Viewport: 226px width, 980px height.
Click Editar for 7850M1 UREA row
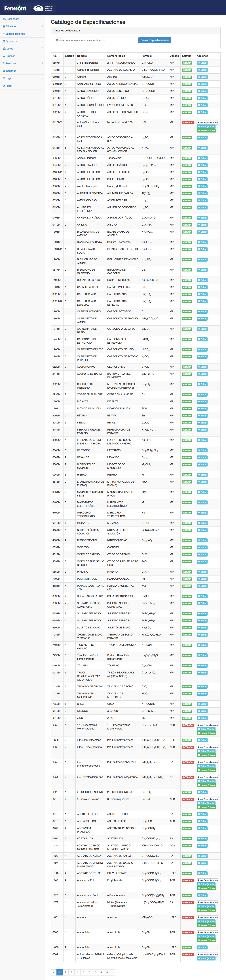(x=202, y=704)
